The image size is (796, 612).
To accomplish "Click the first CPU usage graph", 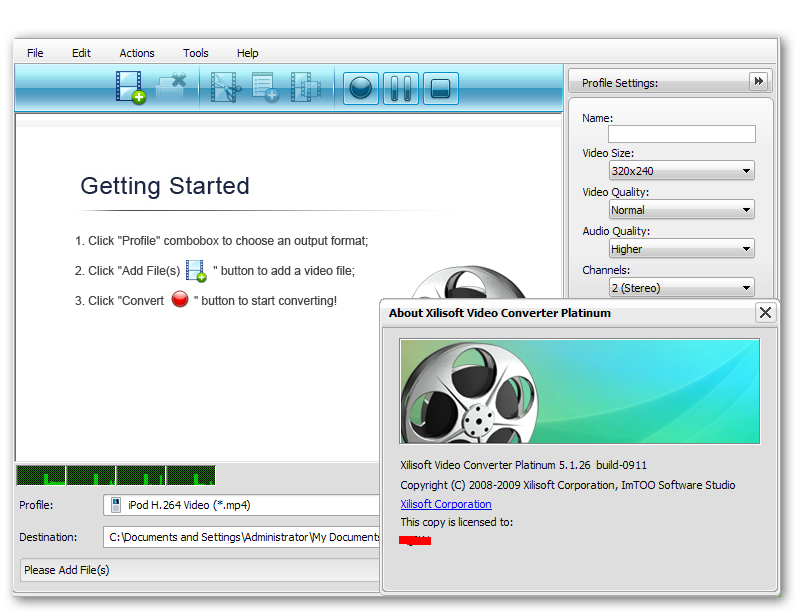I will coord(41,475).
